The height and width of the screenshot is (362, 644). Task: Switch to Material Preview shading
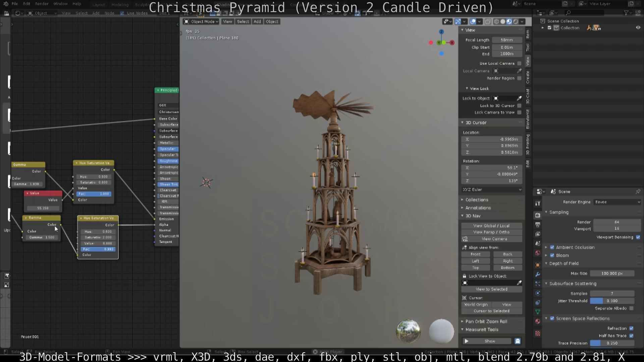[x=509, y=21]
